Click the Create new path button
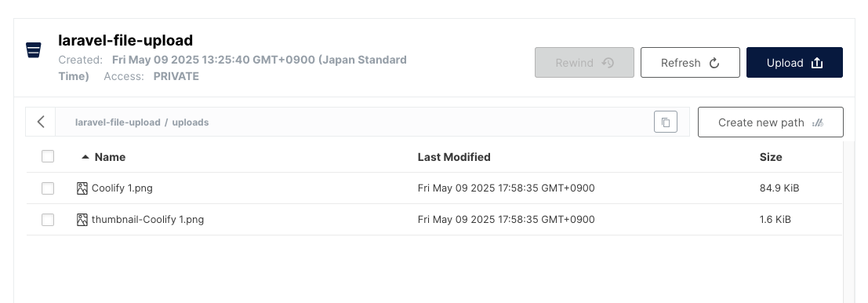The image size is (868, 303). coord(771,122)
